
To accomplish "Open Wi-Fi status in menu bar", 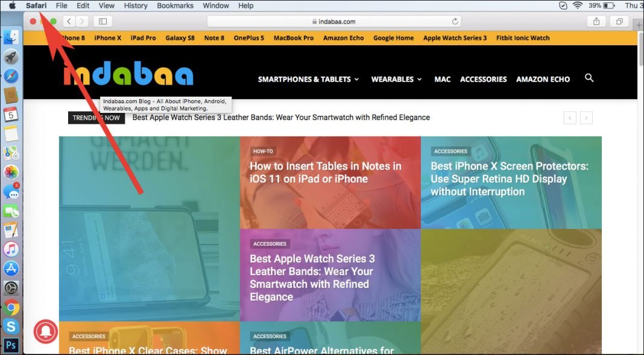I will click(578, 5).
